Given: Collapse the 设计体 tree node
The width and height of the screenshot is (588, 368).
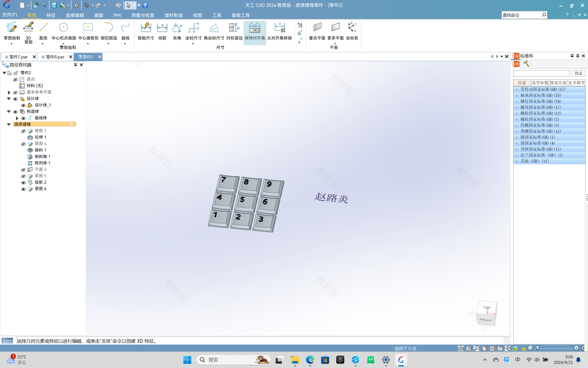Looking at the screenshot, I should click(9, 99).
